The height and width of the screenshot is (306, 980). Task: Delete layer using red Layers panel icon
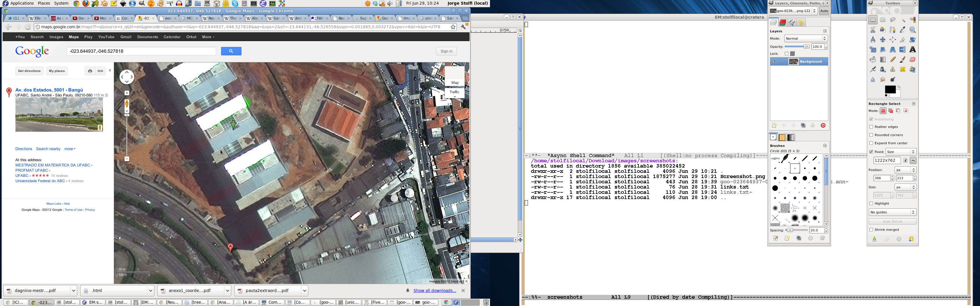click(823, 126)
